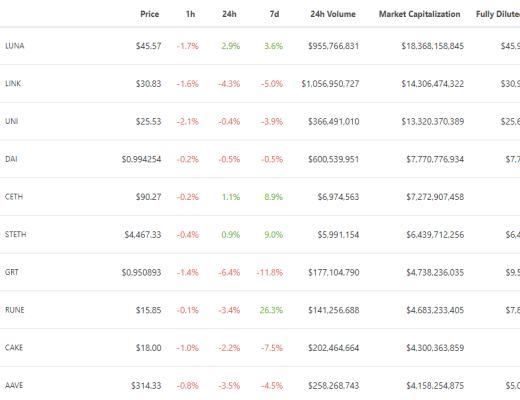Click UNI market cap $13,320,370,389

pos(432,121)
